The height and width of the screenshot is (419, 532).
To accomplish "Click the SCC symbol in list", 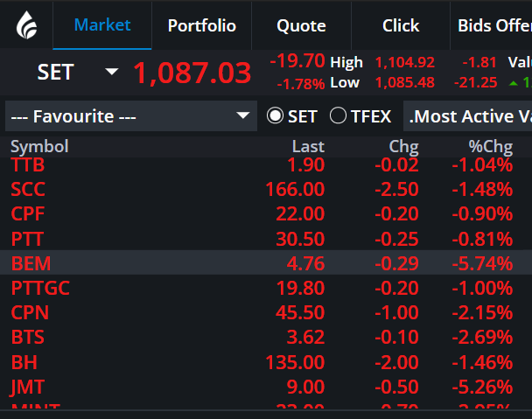I will click(x=28, y=189).
